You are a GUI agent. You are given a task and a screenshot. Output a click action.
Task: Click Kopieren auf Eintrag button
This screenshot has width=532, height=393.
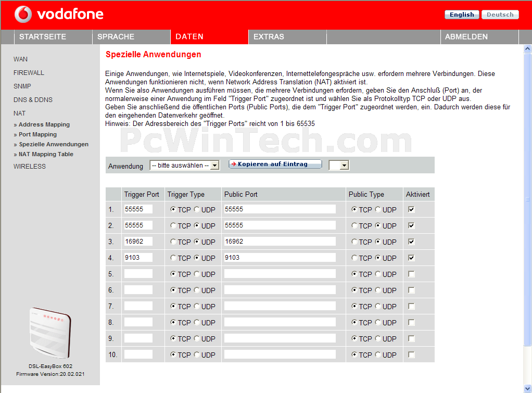[x=275, y=164]
